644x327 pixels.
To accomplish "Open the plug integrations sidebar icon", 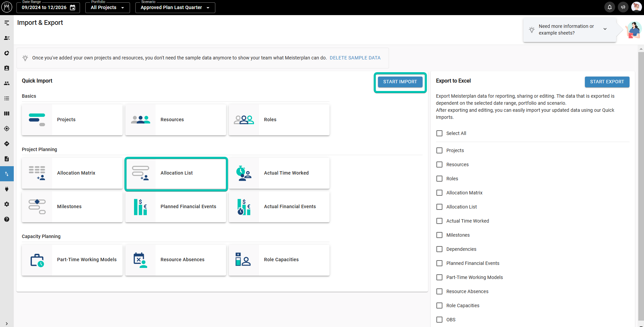I will (x=7, y=189).
